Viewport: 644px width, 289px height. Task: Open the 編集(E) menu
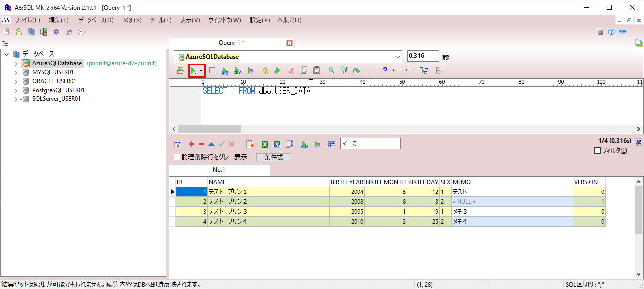[x=59, y=20]
